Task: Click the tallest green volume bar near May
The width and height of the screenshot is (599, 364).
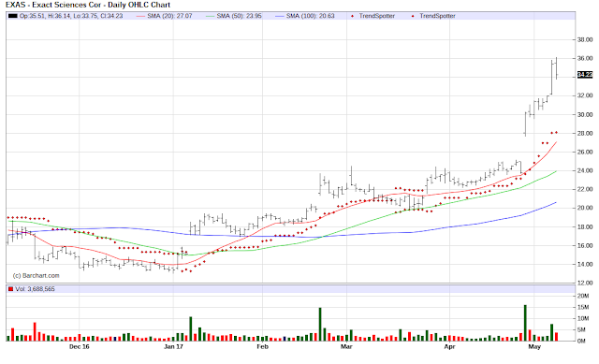Action: point(525,323)
